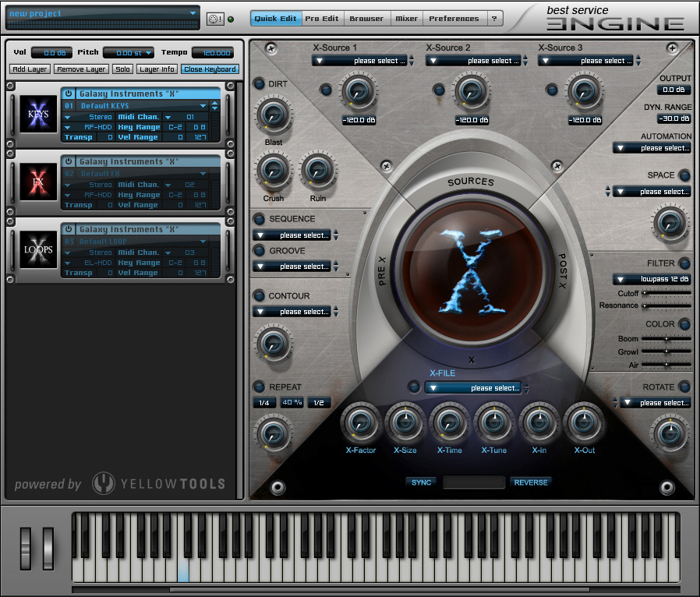
Task: Click the LOOPS layer thumbnail icon
Action: click(38, 250)
